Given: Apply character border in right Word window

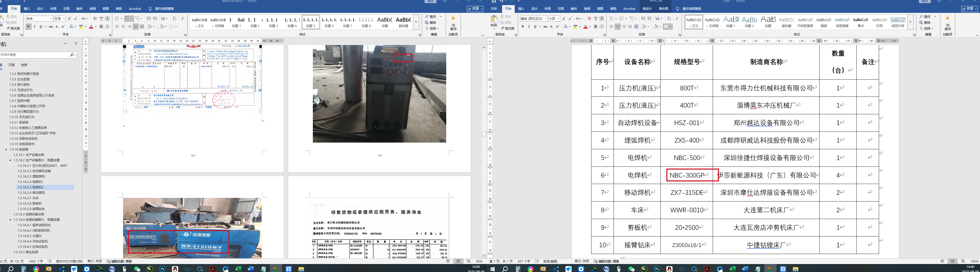Looking at the screenshot, I should (601, 19).
